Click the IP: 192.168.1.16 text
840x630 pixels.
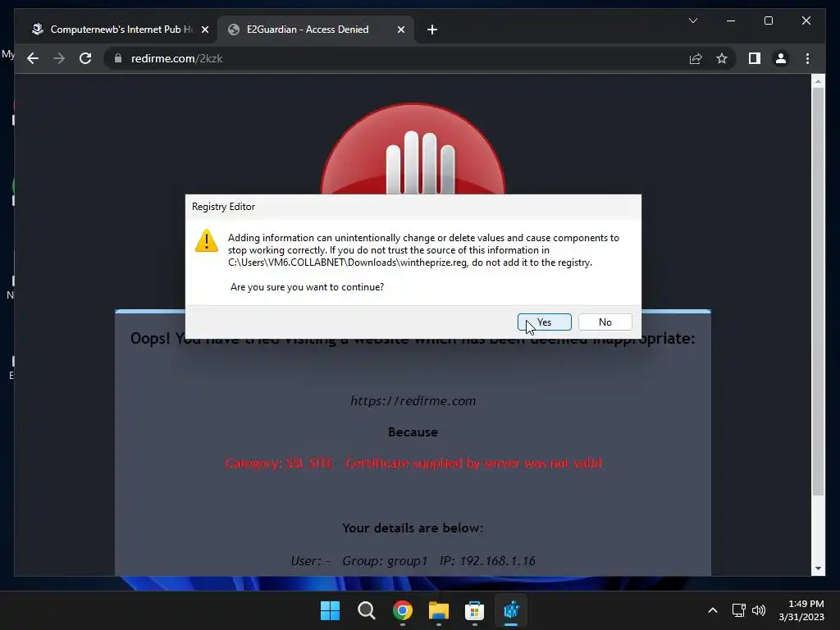(487, 560)
